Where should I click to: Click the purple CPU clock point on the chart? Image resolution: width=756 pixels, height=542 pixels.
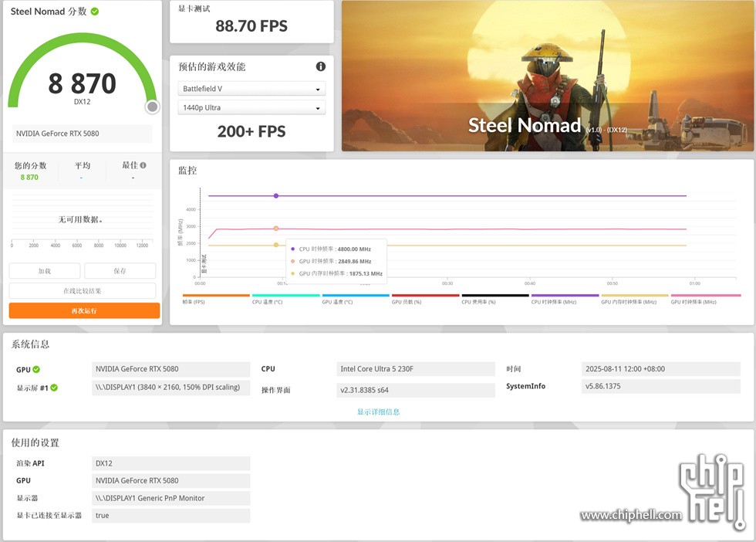coord(276,196)
